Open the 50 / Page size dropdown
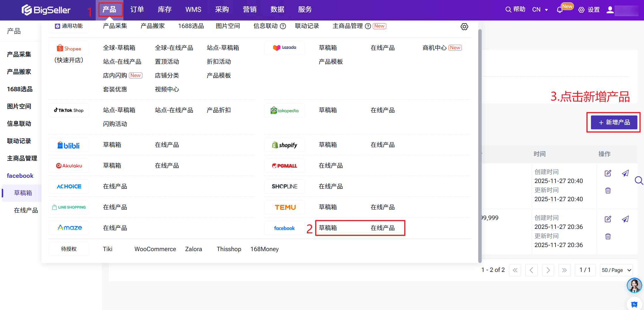The width and height of the screenshot is (644, 310). (x=616, y=270)
